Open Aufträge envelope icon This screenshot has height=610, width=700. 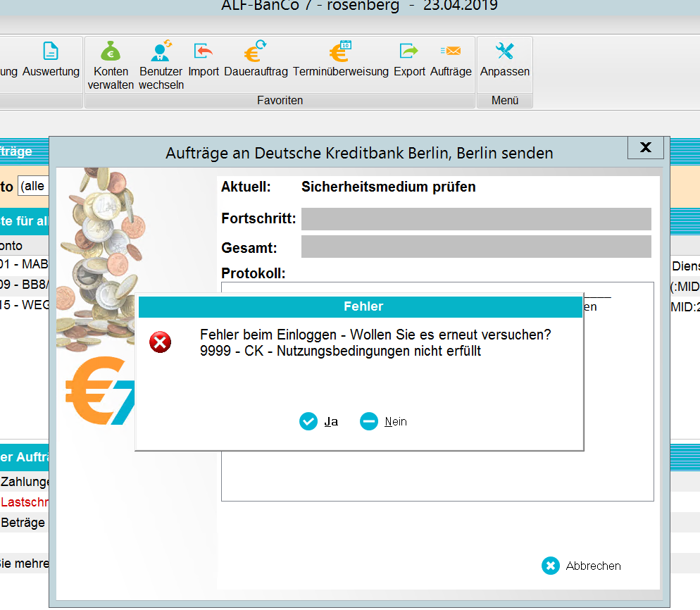451,51
